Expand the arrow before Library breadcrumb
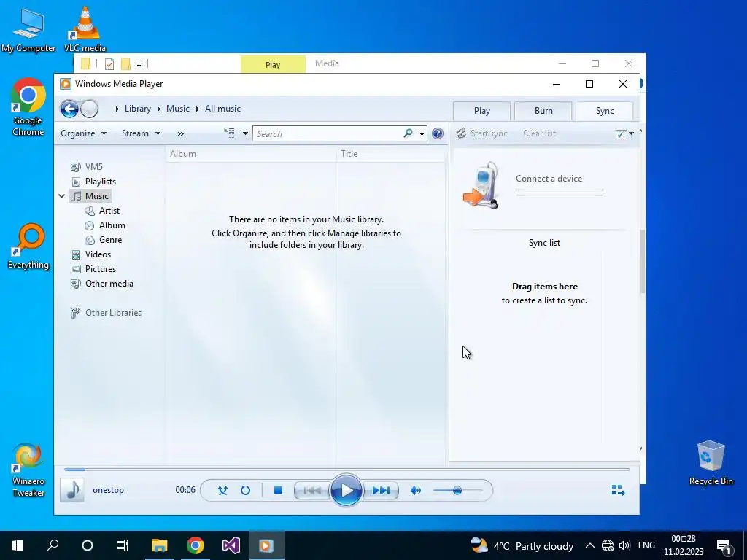Image resolution: width=747 pixels, height=560 pixels. tap(117, 109)
